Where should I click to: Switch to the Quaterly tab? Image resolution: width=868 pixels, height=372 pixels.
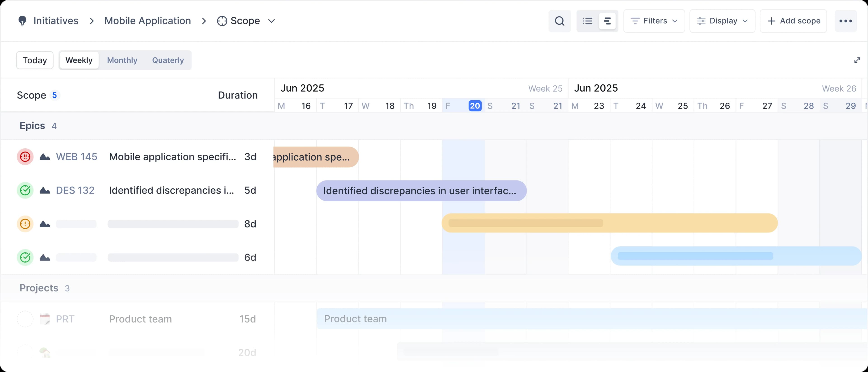pos(168,60)
